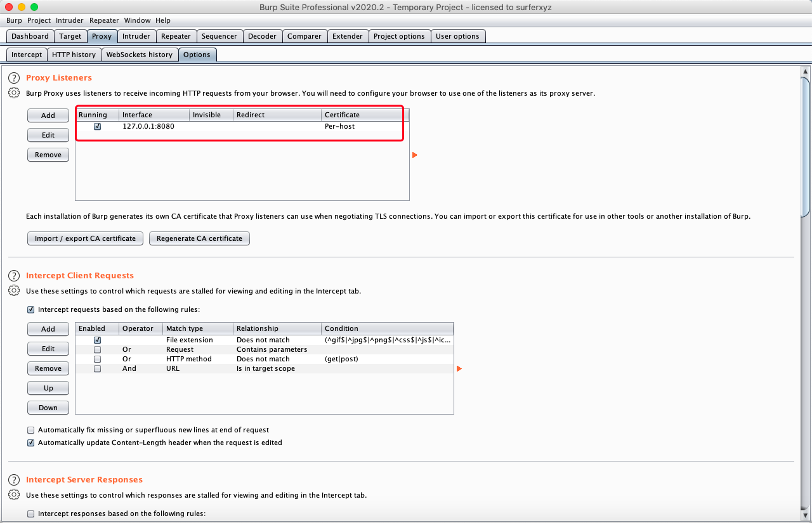The image size is (812, 523).
Task: Switch to the Sequencer tab
Action: [219, 36]
